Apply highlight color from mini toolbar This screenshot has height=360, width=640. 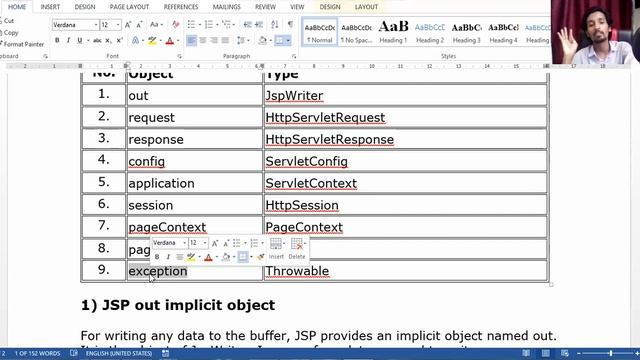point(191,257)
